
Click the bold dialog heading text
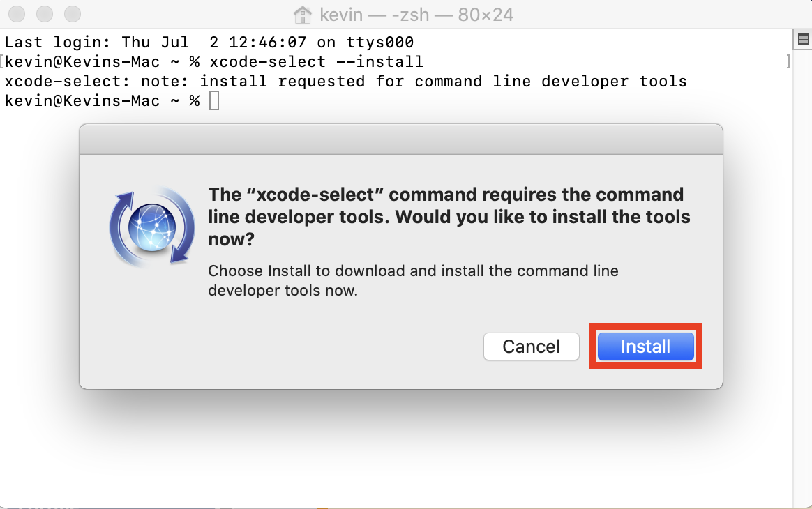pos(449,216)
